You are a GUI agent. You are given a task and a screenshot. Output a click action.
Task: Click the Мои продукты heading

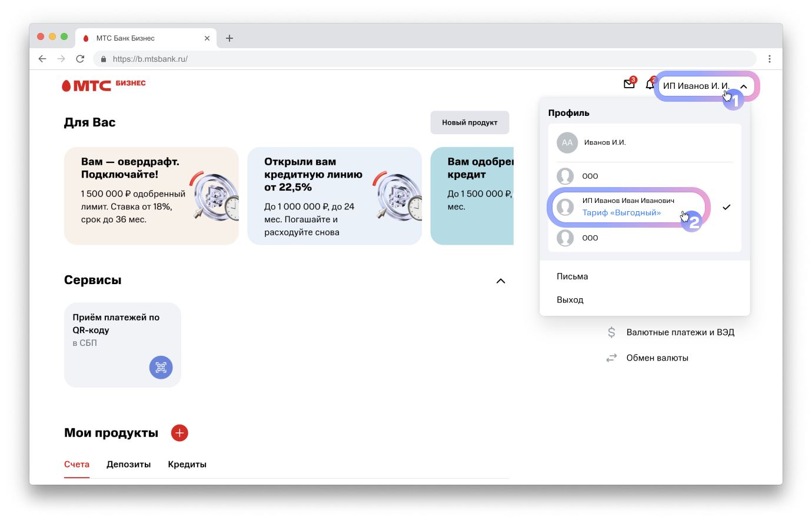(x=111, y=433)
